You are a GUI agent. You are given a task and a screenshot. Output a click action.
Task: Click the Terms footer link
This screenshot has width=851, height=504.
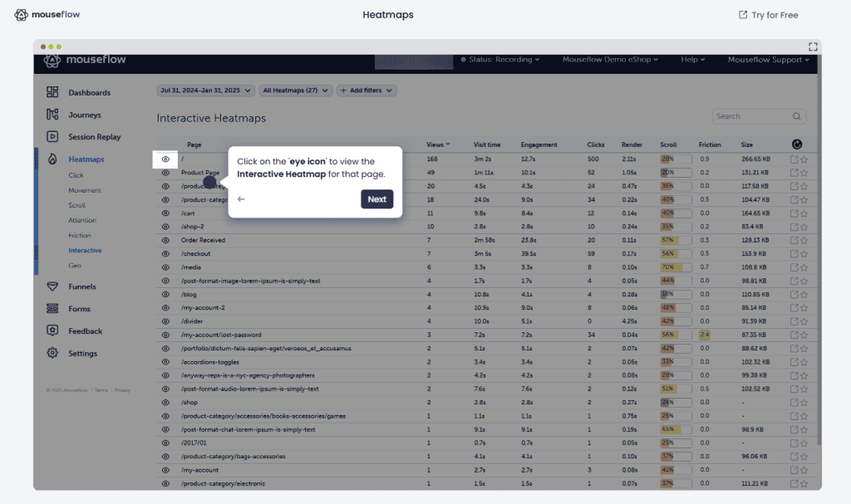pos(101,390)
